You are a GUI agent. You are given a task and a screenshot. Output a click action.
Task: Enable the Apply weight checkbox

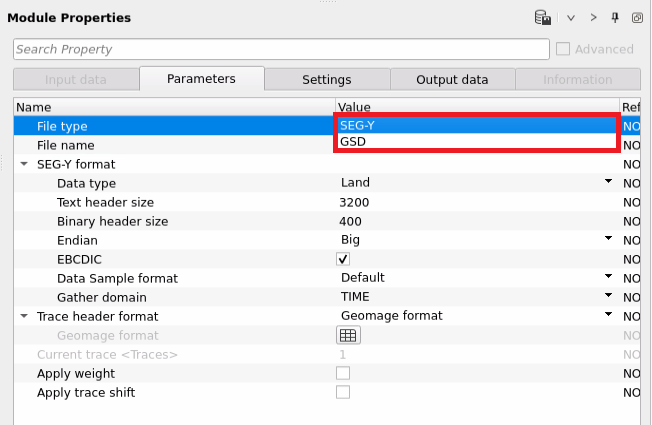(343, 373)
